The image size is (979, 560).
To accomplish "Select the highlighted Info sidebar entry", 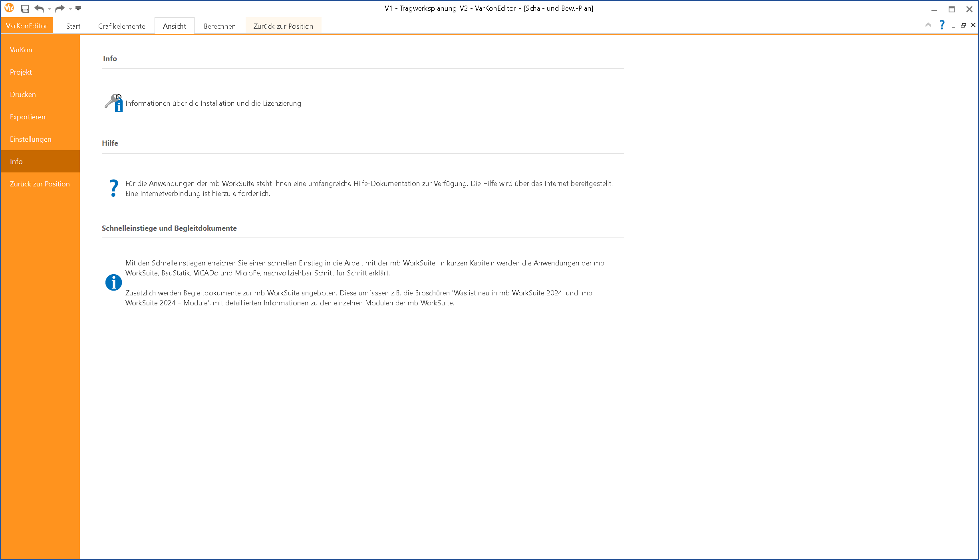I will coord(40,162).
